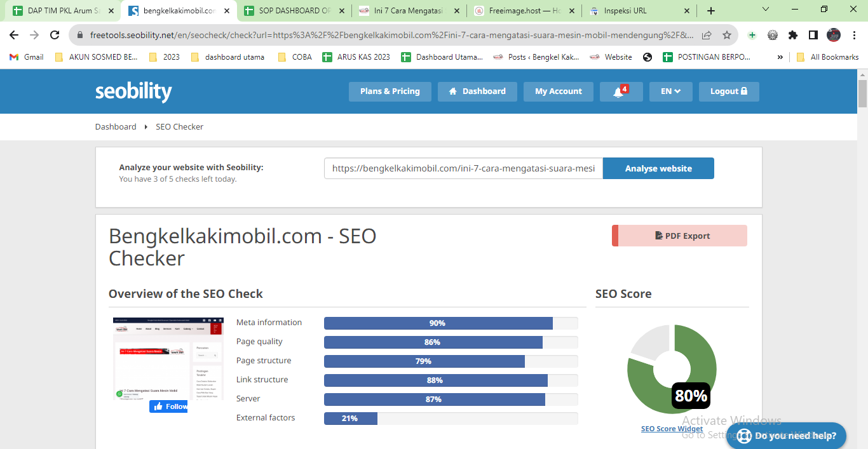Viewport: 868px width, 449px height.
Task: Close the DAP TIM PKL Arum tab
Action: (x=111, y=11)
